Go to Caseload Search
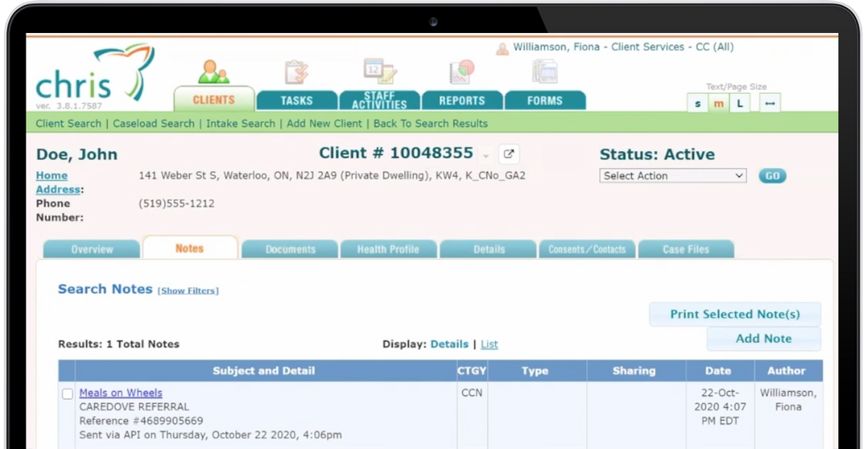This screenshot has height=449, width=868. tap(154, 124)
